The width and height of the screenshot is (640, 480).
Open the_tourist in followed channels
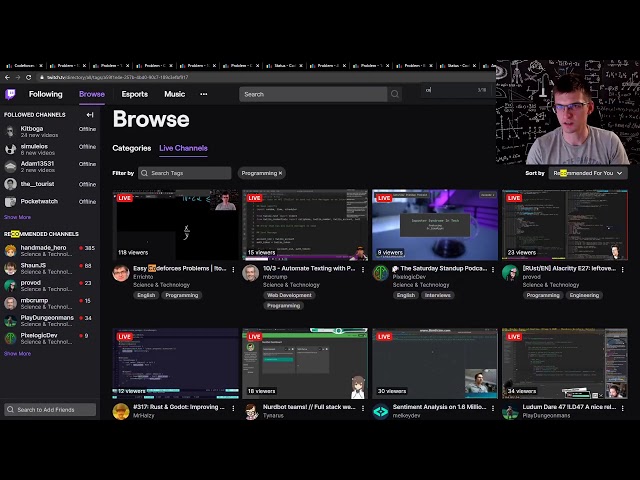[x=50, y=184]
